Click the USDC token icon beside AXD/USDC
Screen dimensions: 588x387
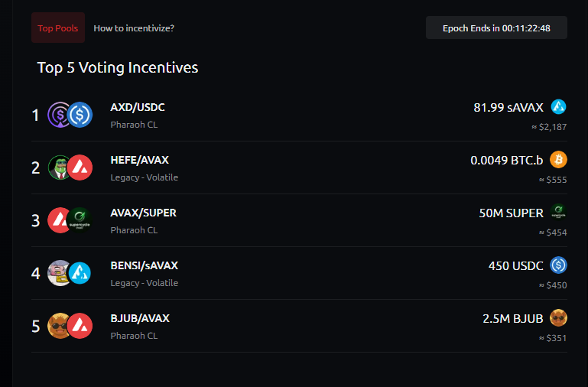click(80, 115)
